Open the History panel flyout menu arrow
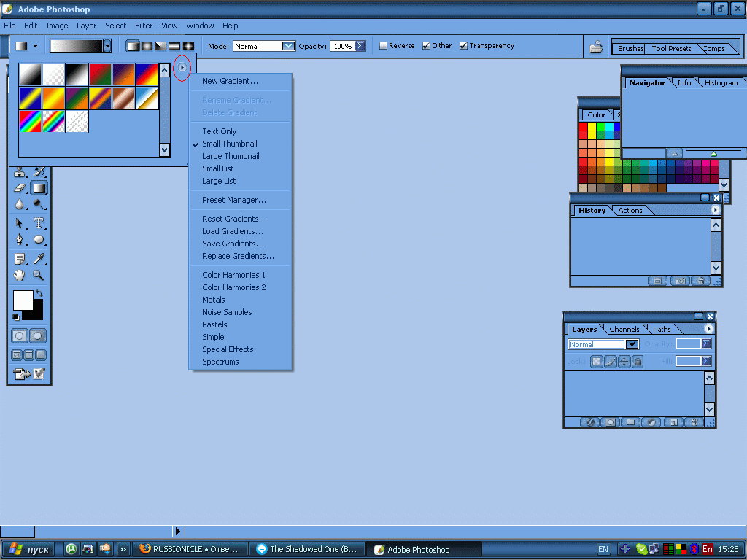747x560 pixels. [x=715, y=210]
